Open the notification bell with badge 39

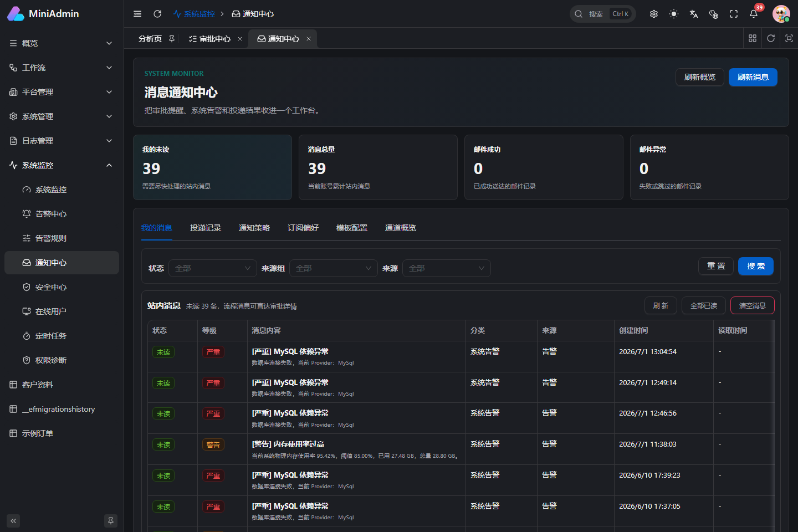tap(754, 14)
